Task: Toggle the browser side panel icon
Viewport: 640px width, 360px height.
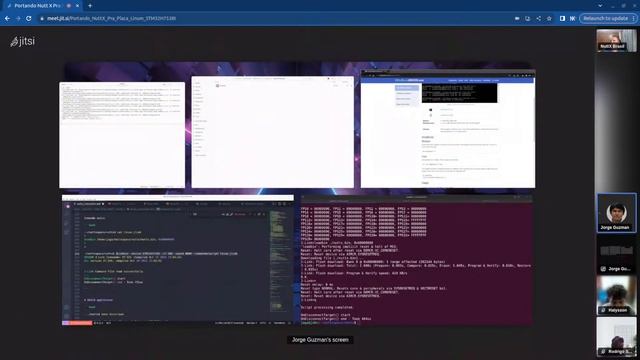Action: (562, 18)
